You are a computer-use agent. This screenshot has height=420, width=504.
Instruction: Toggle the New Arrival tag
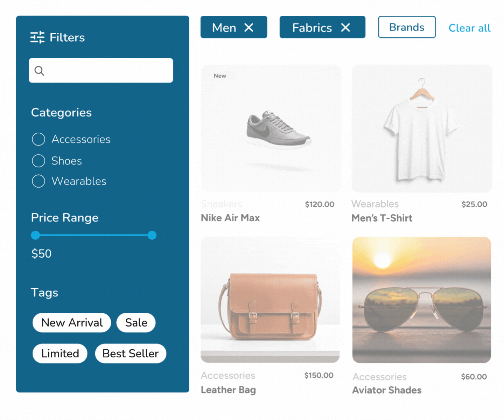(x=72, y=322)
